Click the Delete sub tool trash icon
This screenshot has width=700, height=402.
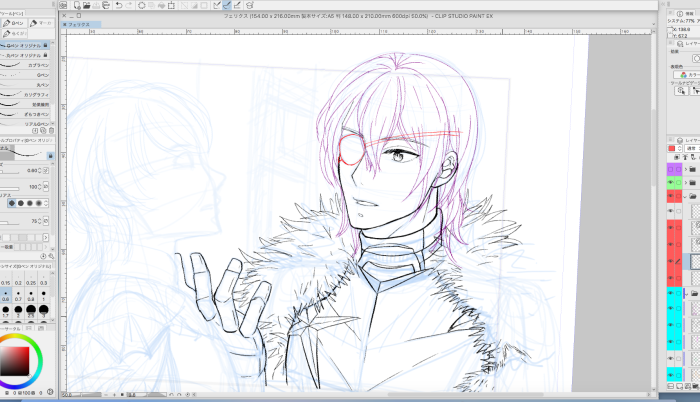click(51, 130)
